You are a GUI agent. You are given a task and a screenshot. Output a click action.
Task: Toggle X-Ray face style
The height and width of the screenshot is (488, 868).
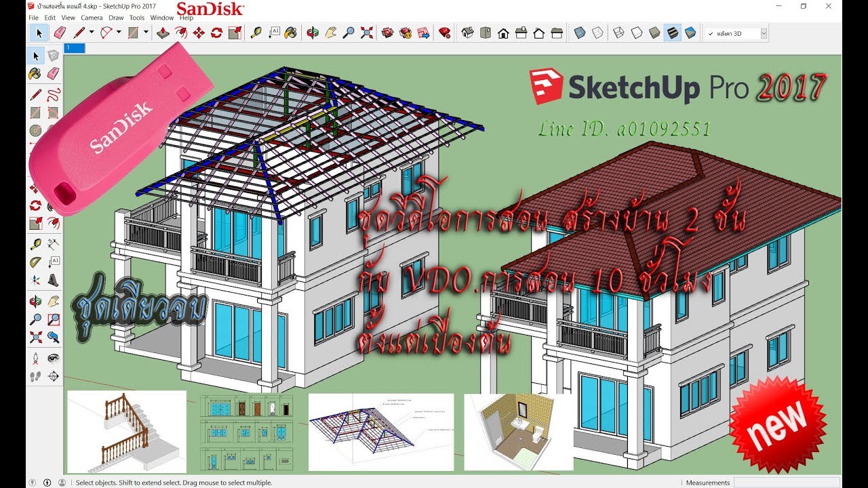tap(579, 33)
